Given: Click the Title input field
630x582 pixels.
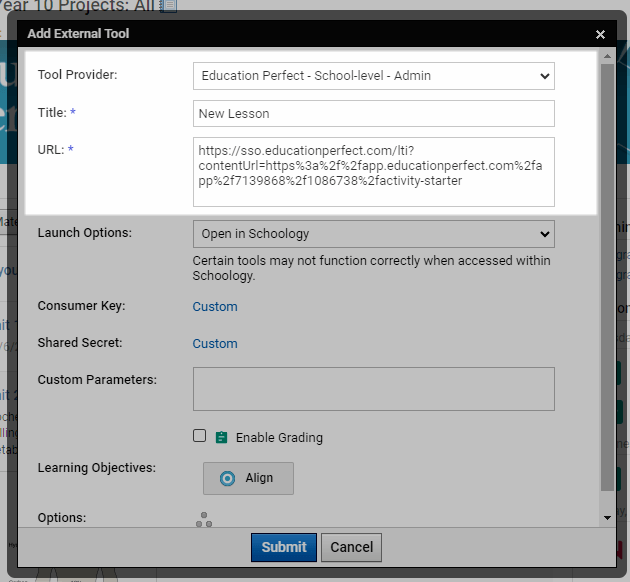Looking at the screenshot, I should point(374,114).
